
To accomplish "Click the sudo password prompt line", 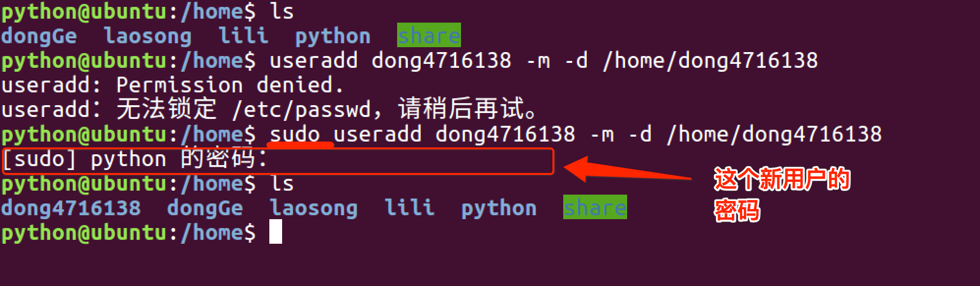I will point(278,161).
